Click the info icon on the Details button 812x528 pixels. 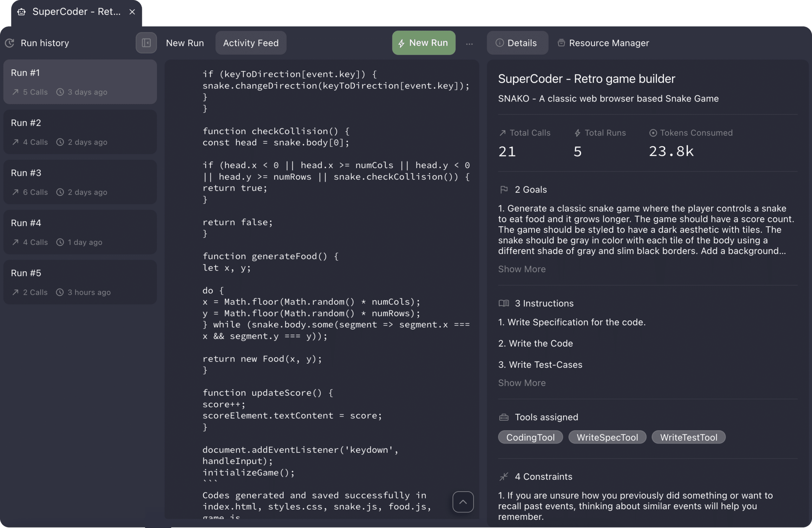(500, 43)
